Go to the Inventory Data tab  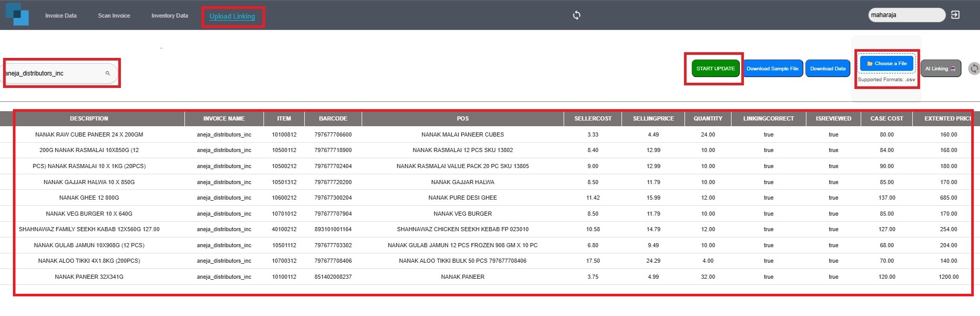(170, 16)
